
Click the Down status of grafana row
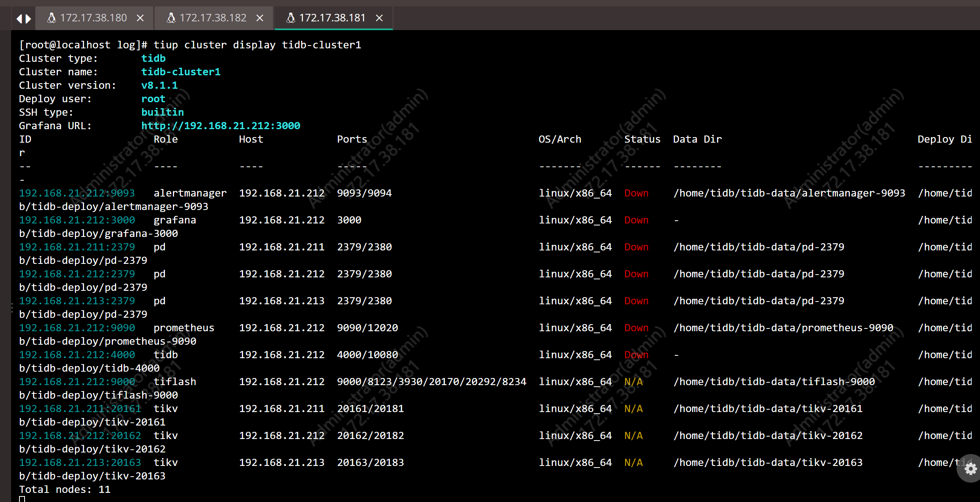(637, 220)
